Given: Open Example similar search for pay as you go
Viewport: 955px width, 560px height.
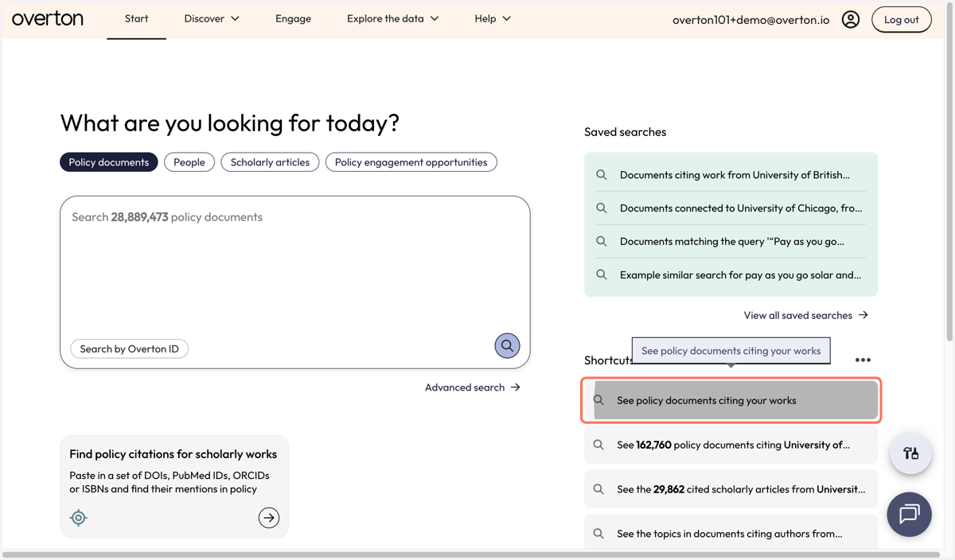Looking at the screenshot, I should point(731,275).
